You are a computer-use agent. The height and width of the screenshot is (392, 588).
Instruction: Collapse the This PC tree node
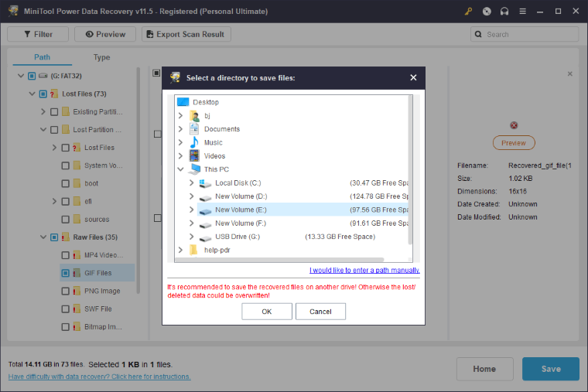pos(180,169)
